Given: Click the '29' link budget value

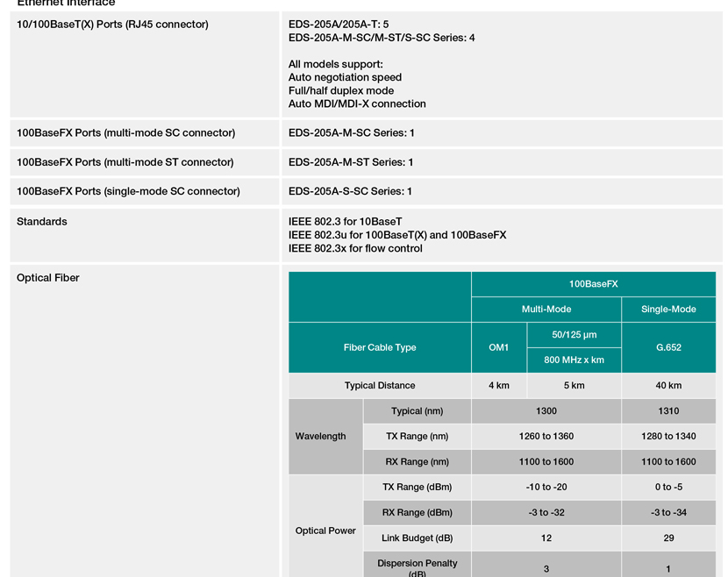Looking at the screenshot, I should click(x=668, y=538).
